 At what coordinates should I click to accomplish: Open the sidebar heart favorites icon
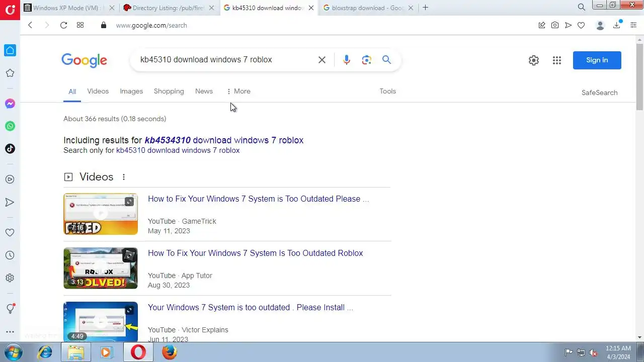[10, 233]
